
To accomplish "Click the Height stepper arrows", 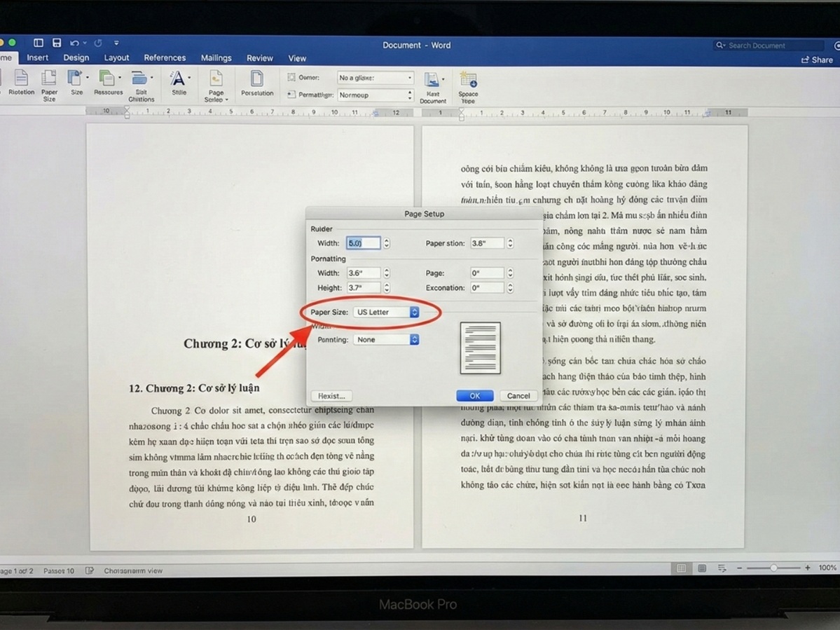I will coord(387,288).
